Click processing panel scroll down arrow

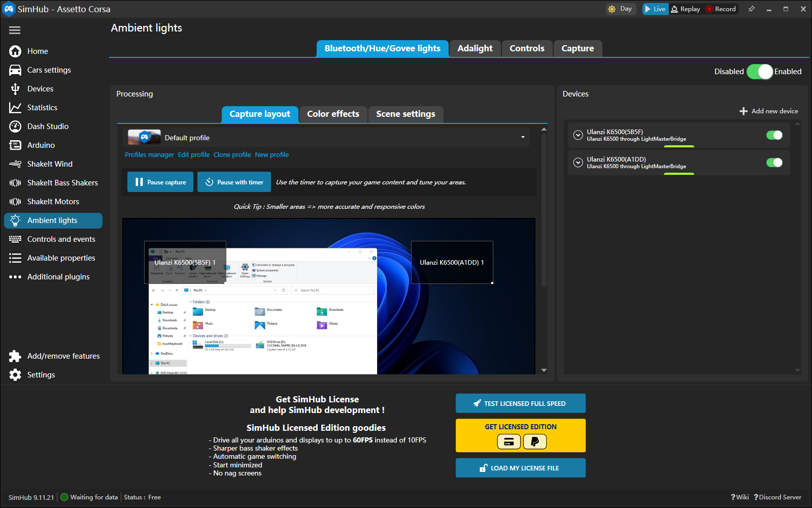pos(544,370)
